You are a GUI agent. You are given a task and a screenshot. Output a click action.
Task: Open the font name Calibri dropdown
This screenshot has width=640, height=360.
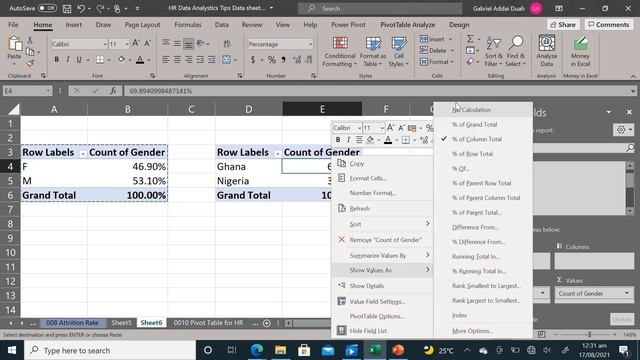click(104, 44)
